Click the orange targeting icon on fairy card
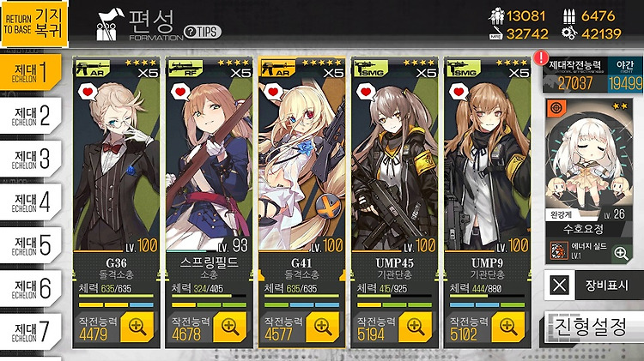 (556, 108)
